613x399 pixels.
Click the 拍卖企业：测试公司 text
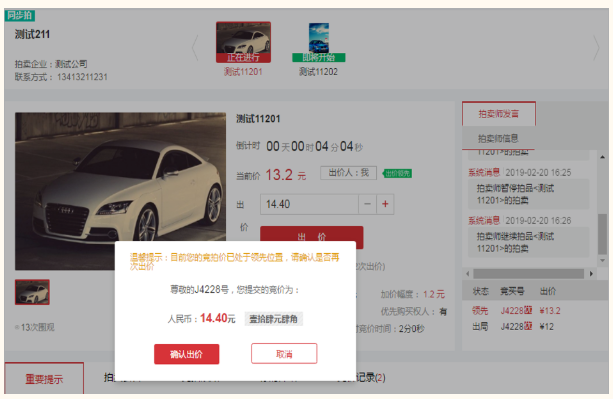[51, 64]
